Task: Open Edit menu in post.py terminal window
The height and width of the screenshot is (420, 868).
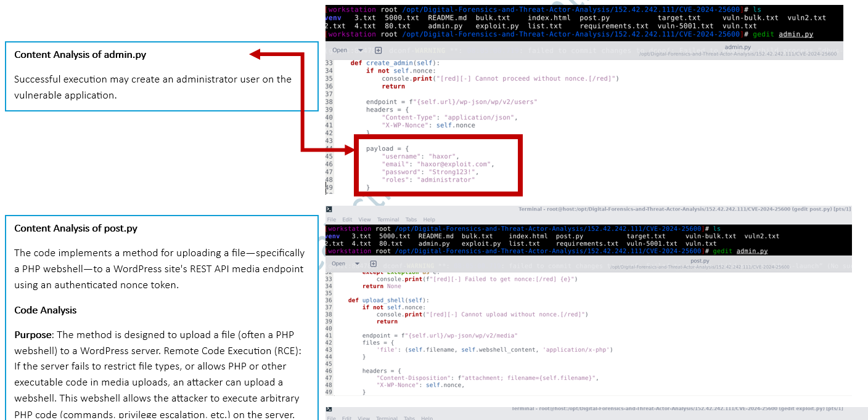Action: 347,219
